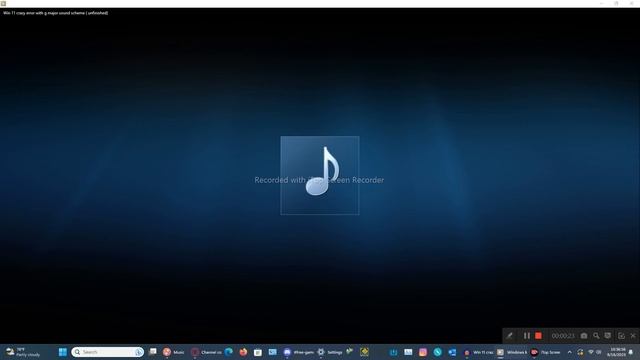Open the weather widget showing Partly cloudy
The width and height of the screenshot is (640, 360).
click(22, 352)
